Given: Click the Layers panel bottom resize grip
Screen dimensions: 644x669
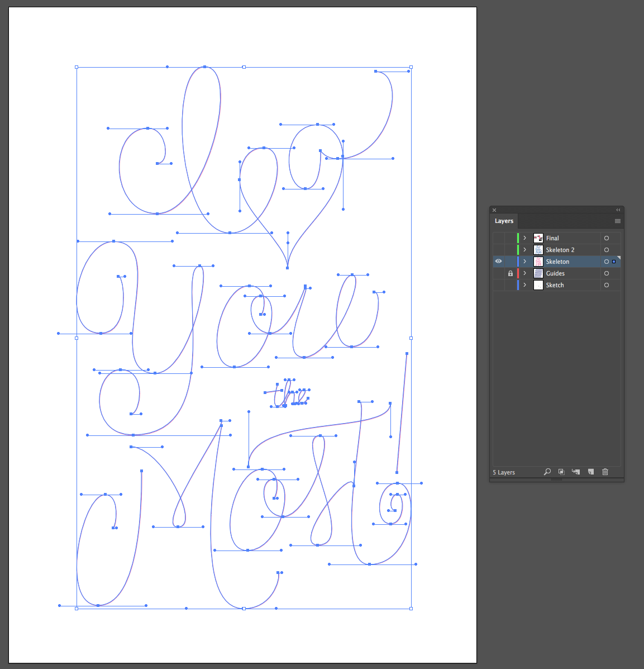Looking at the screenshot, I should point(556,480).
